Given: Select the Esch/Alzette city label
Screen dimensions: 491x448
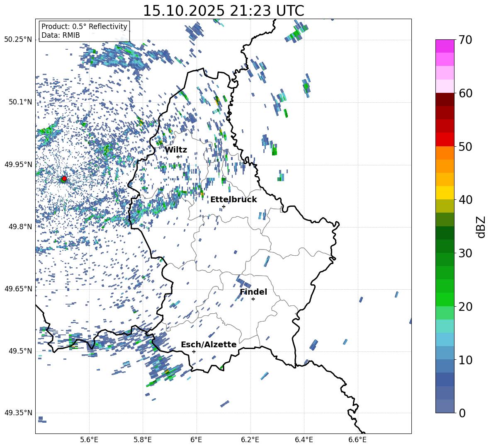Looking at the screenshot, I should click(209, 345).
